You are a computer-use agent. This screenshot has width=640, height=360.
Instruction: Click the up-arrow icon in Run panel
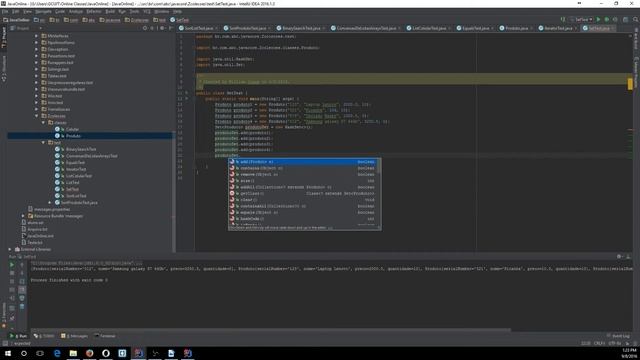22,265
